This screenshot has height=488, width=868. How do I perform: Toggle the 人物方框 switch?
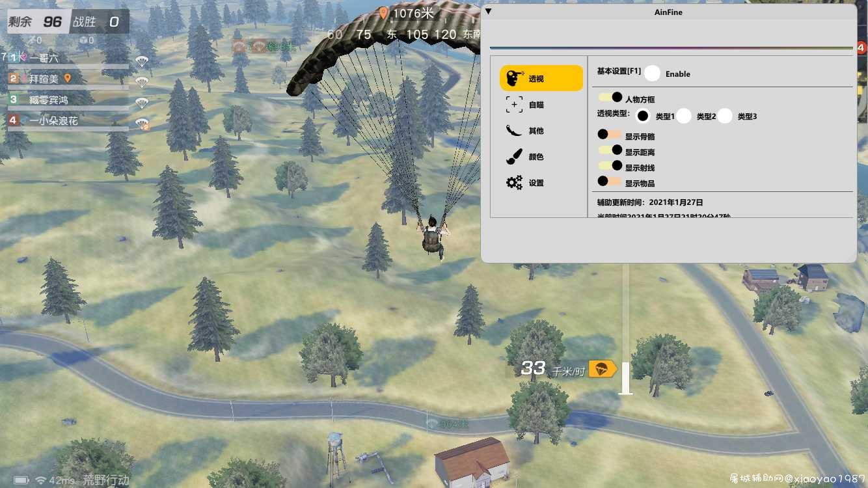click(x=610, y=97)
